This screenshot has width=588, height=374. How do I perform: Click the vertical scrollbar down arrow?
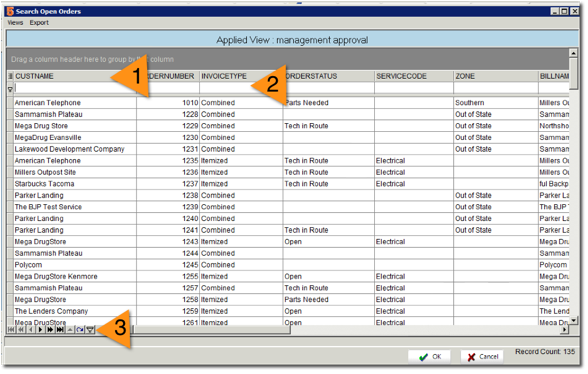pos(573,320)
